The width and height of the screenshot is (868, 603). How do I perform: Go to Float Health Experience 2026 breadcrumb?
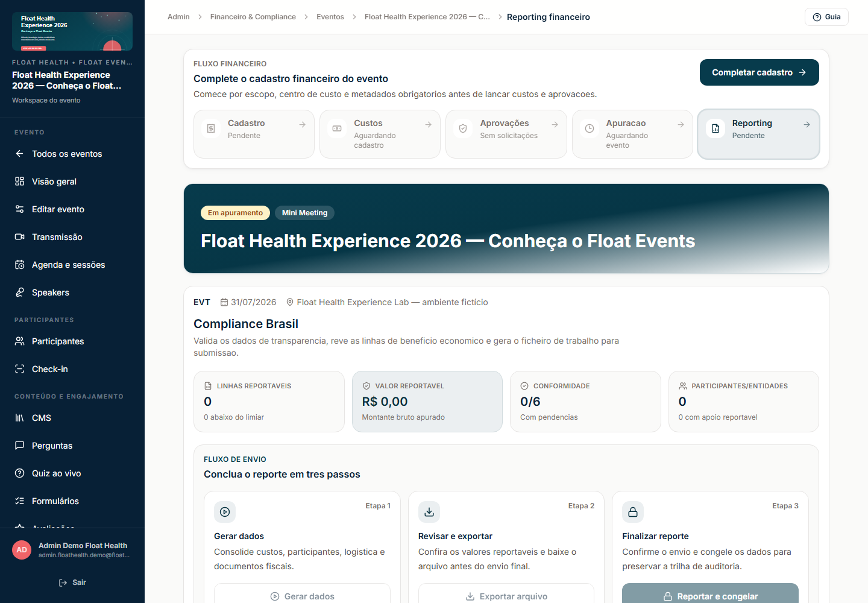pos(427,17)
